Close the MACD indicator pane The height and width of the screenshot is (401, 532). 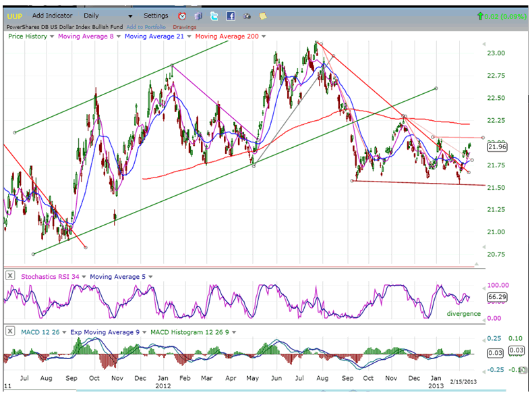[x=10, y=331]
